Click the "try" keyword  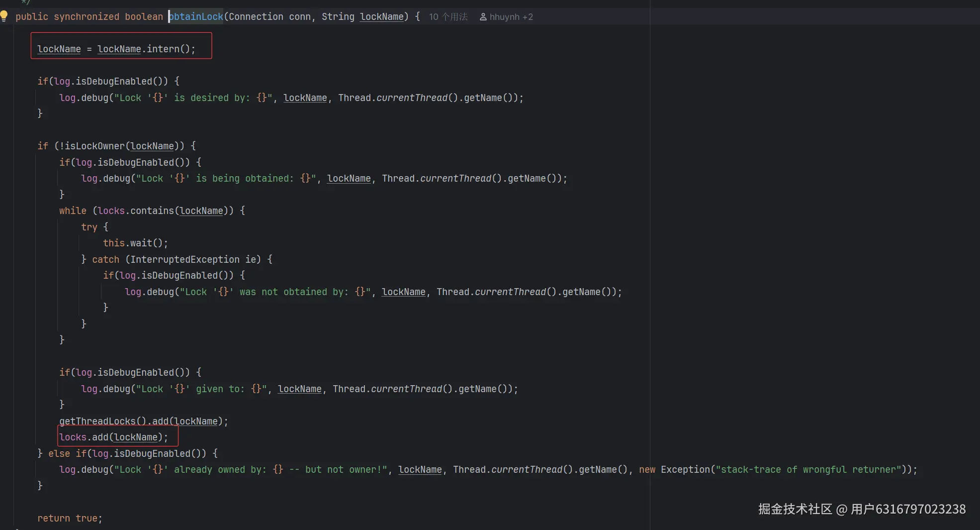click(89, 227)
